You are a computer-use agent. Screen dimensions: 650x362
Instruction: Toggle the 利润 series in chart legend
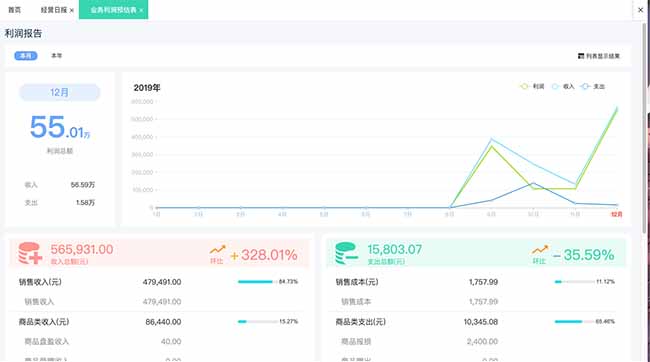pyautogui.click(x=532, y=86)
